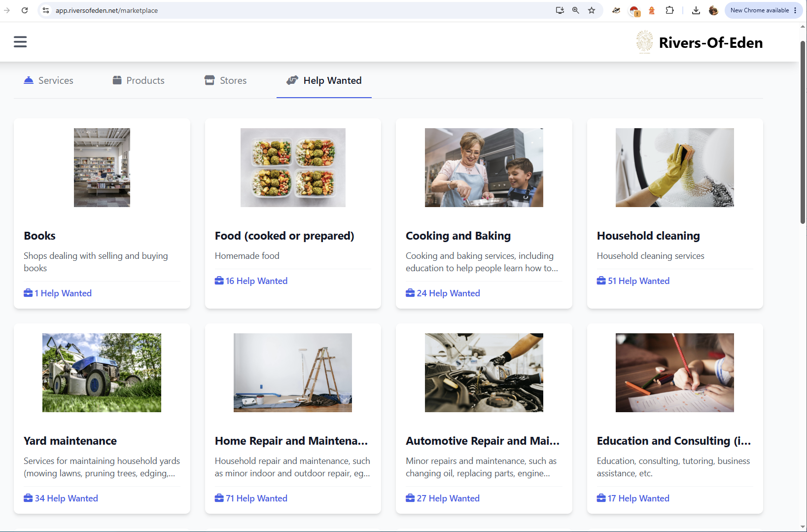Open the Extensions puzzle icon

[669, 10]
